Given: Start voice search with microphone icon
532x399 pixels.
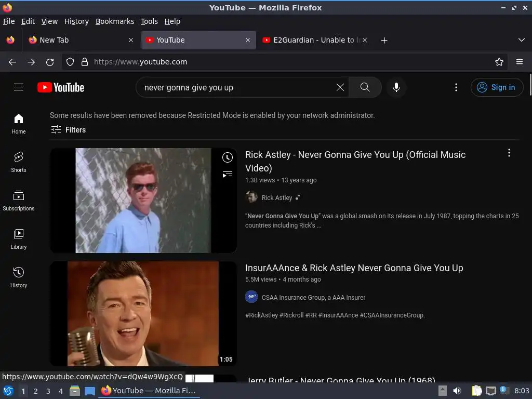Looking at the screenshot, I should point(396,87).
